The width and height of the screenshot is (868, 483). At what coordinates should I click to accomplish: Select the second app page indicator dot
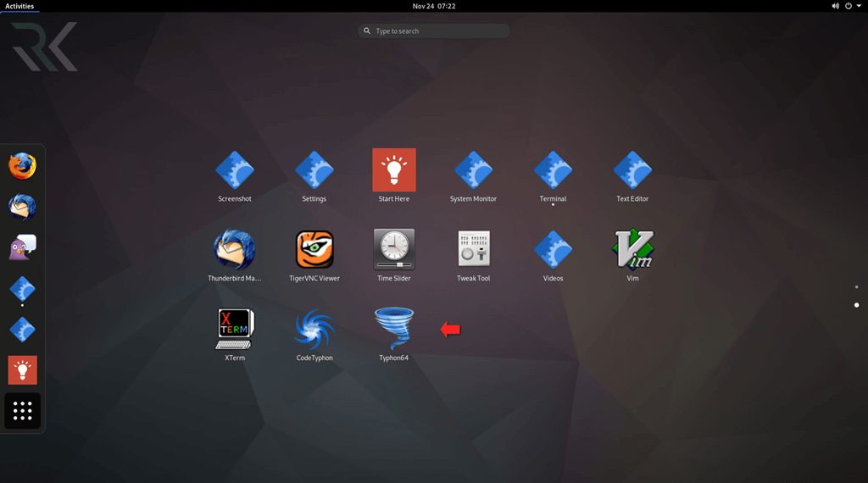tap(856, 305)
